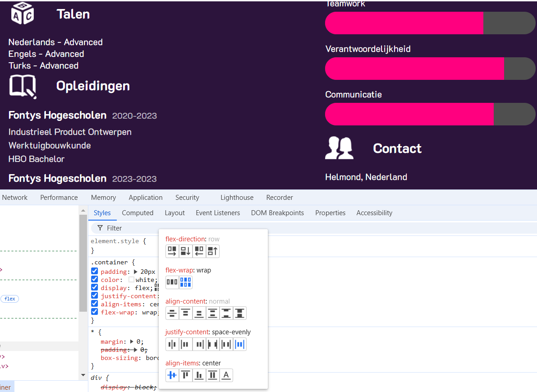Choose align-items stretch icon
Viewport: 537px width, 392px height.
[213, 375]
